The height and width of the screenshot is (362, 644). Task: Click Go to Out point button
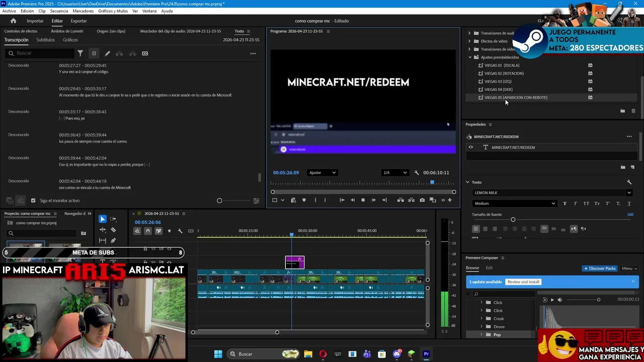[384, 200]
